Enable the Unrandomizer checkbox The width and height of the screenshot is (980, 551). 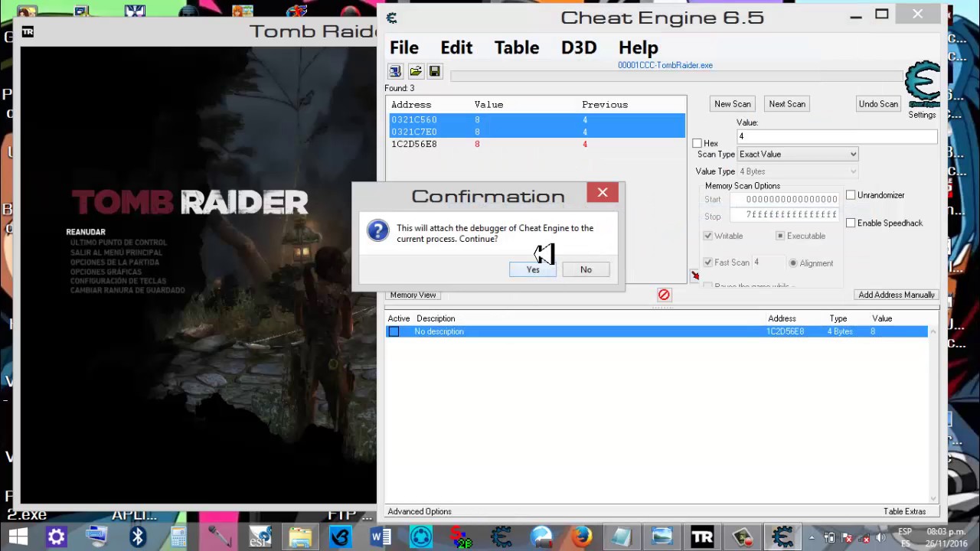coord(851,195)
